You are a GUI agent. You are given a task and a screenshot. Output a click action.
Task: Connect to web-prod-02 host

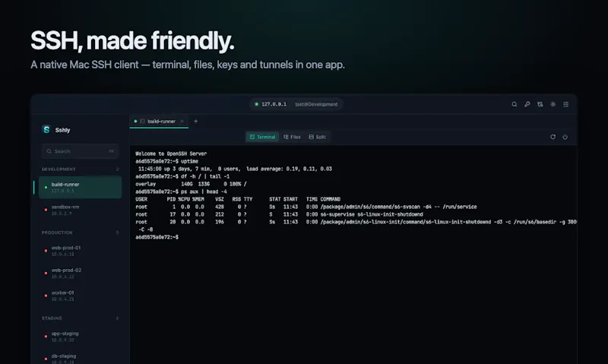(80, 273)
